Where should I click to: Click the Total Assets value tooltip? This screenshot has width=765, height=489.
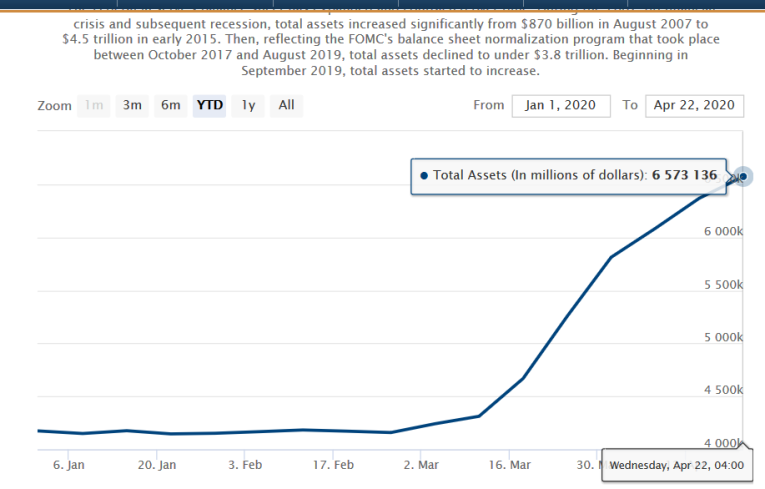tap(569, 176)
